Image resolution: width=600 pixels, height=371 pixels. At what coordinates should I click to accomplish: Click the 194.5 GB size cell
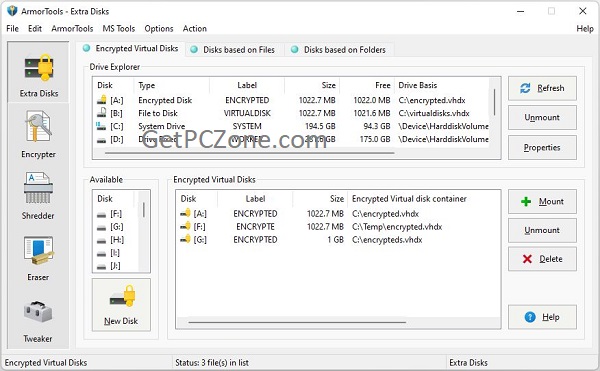point(320,126)
